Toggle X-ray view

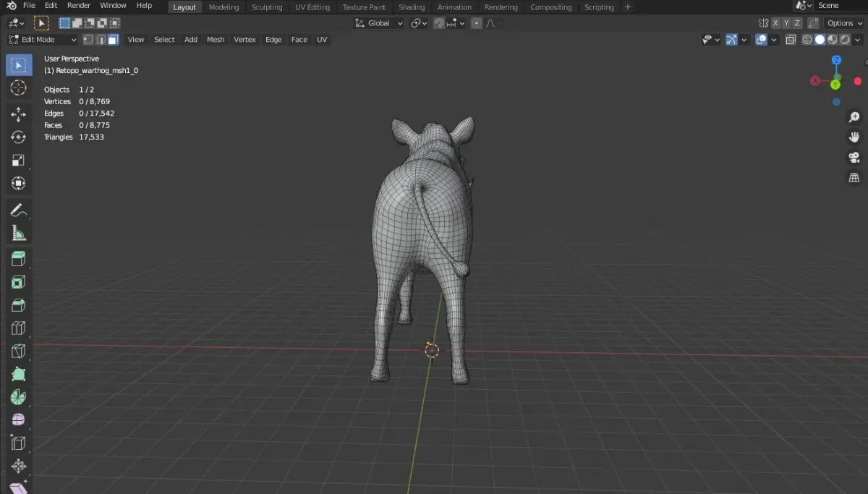point(791,40)
